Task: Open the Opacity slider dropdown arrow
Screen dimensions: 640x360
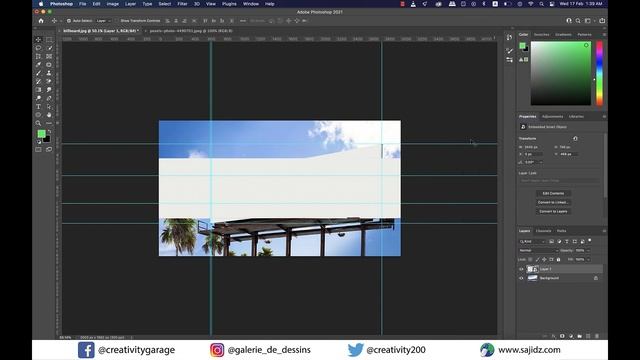Action: point(589,250)
